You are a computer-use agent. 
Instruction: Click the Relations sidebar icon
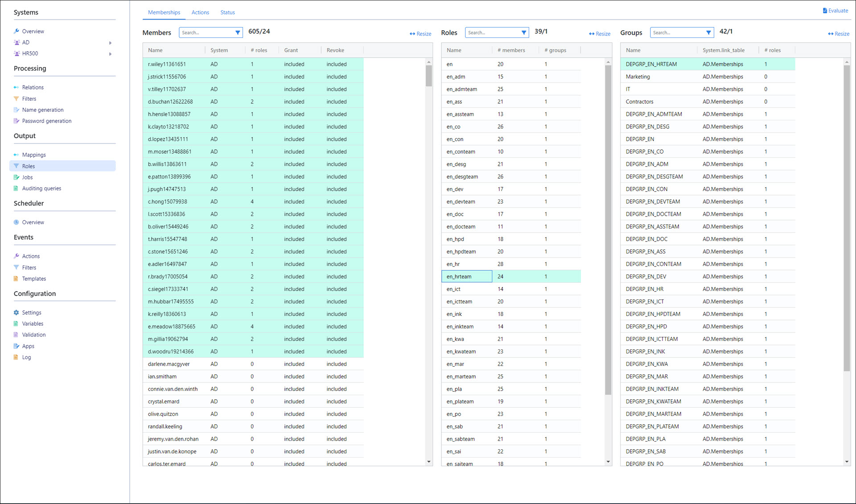coord(16,87)
